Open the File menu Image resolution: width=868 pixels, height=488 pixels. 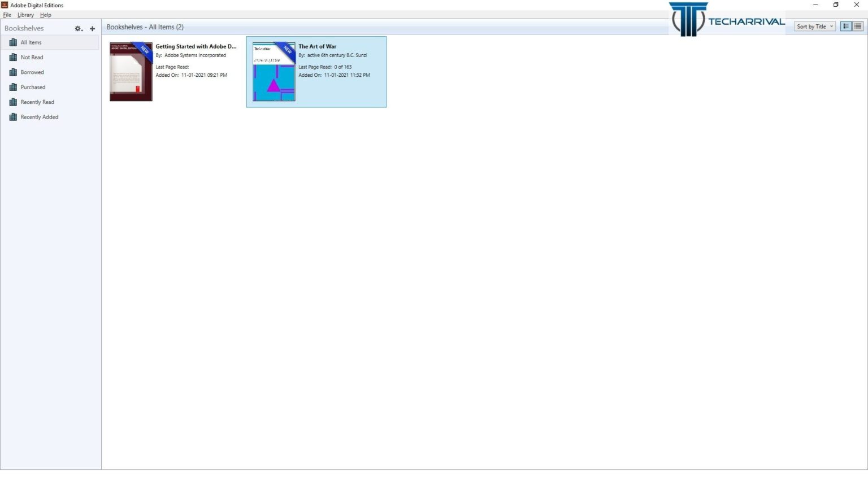click(x=7, y=15)
